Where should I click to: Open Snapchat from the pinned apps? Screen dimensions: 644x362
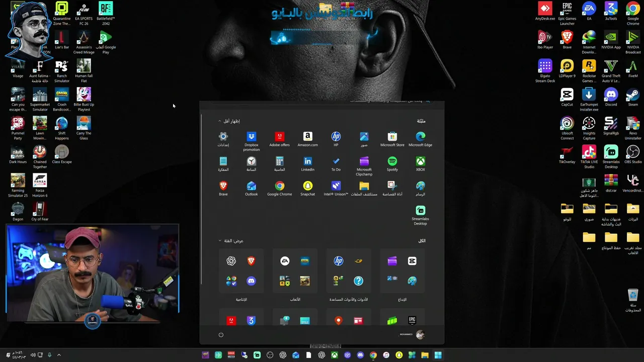point(307,189)
